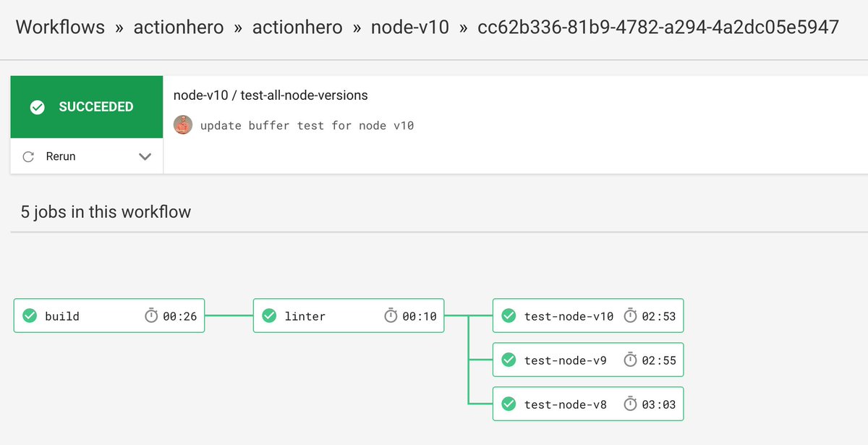Select linter duration 00:10

pyautogui.click(x=420, y=316)
